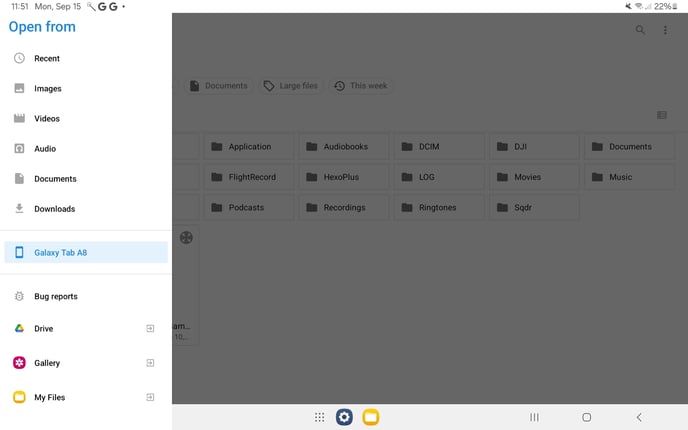Click the search magnifier icon
Screen dimensions: 688x430
pyautogui.click(x=641, y=30)
